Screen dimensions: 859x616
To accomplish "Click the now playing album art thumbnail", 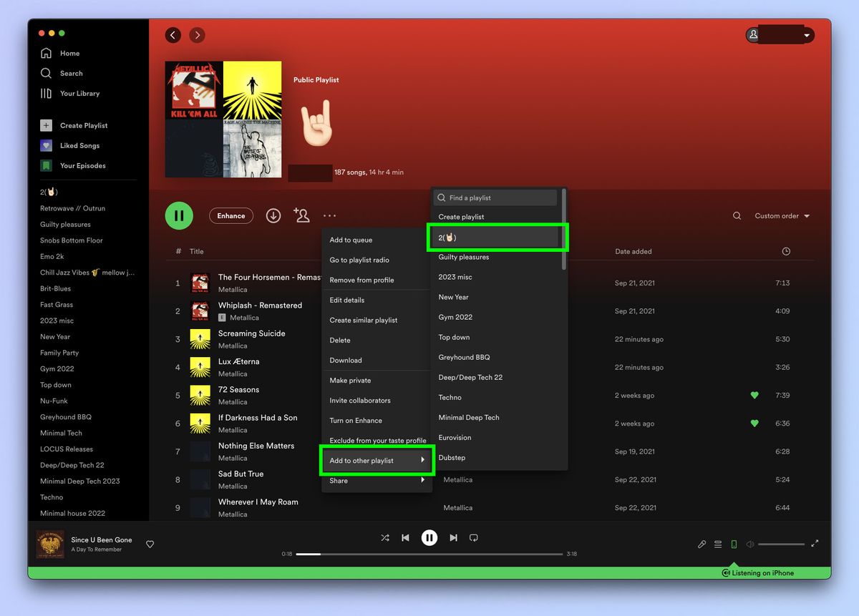I will [x=50, y=544].
